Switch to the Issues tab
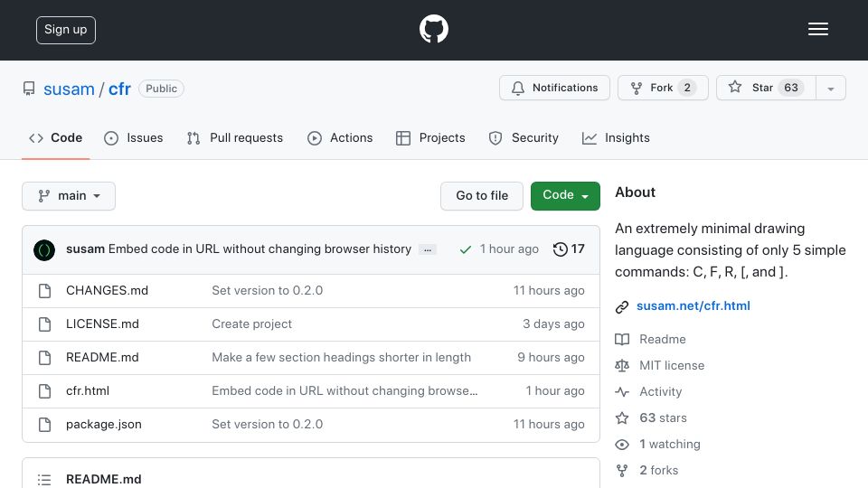The height and width of the screenshot is (488, 868). coord(134,137)
